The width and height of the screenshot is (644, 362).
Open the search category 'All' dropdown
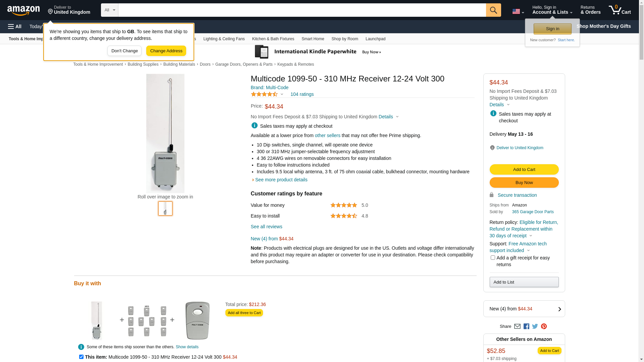[x=110, y=10]
